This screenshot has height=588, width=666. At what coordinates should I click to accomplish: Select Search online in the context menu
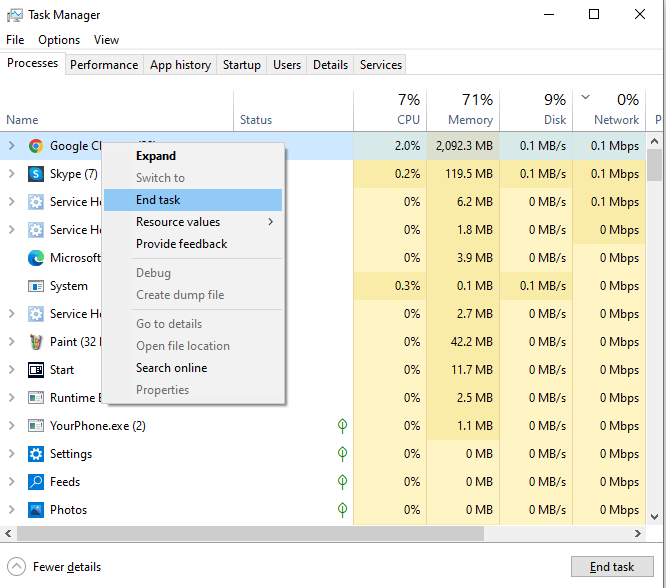tap(193, 368)
